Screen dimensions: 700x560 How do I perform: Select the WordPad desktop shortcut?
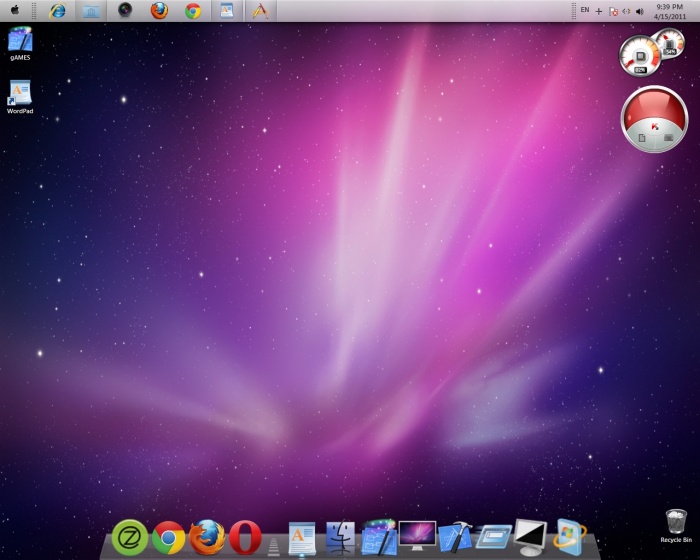[x=20, y=97]
